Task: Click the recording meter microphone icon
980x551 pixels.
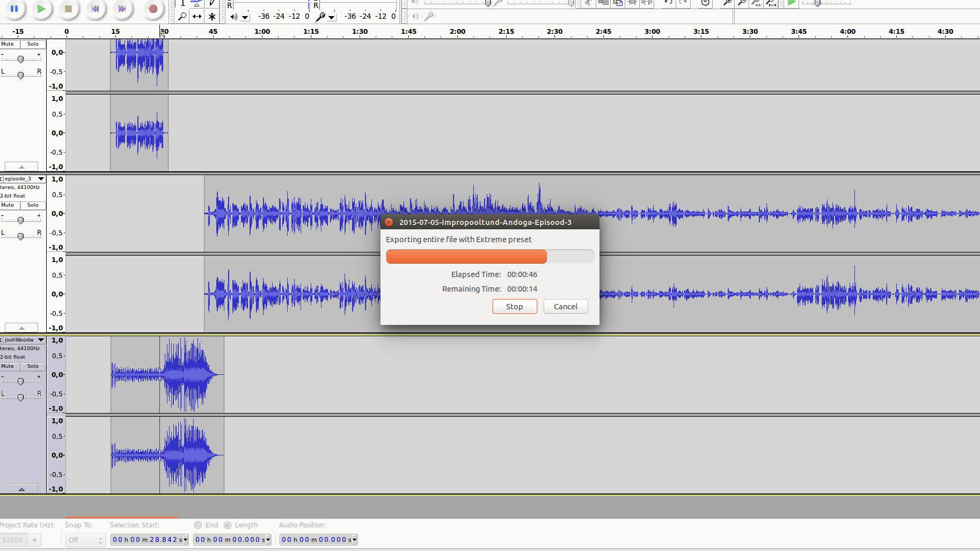Action: [x=320, y=17]
